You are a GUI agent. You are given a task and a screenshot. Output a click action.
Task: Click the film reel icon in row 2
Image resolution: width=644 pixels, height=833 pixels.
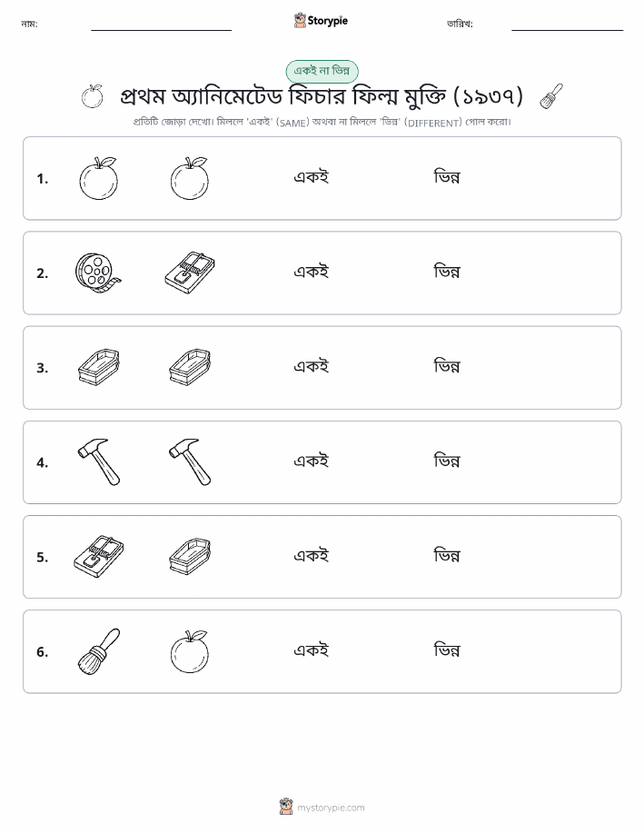tap(98, 273)
